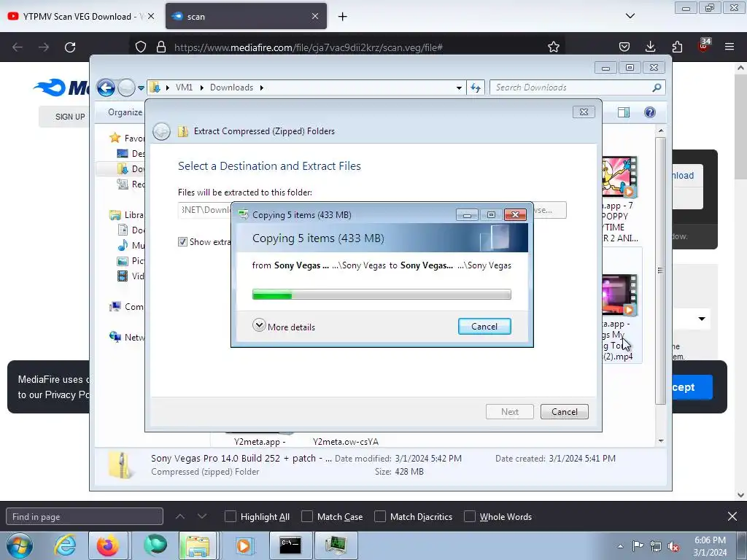
Task: Click SIGN UP on MediaFire page
Action: point(69,117)
